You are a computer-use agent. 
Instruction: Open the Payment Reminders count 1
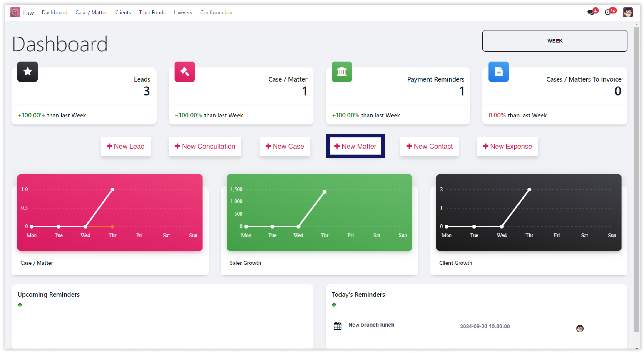tap(462, 91)
